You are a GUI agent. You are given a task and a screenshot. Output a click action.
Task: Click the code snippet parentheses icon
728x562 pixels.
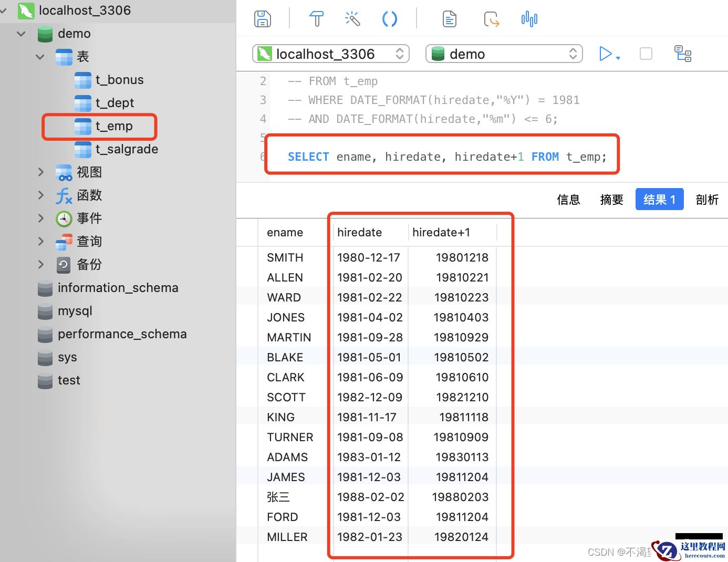click(x=389, y=19)
